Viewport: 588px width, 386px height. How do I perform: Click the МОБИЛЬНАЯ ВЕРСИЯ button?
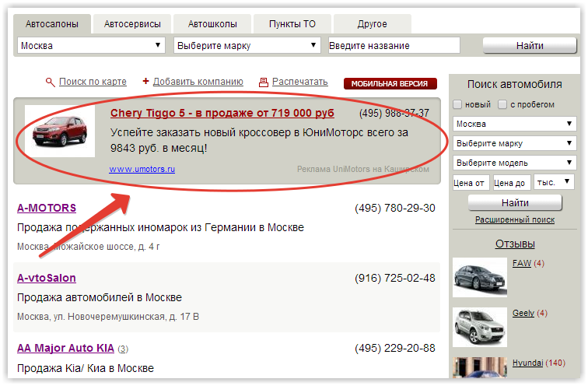390,83
